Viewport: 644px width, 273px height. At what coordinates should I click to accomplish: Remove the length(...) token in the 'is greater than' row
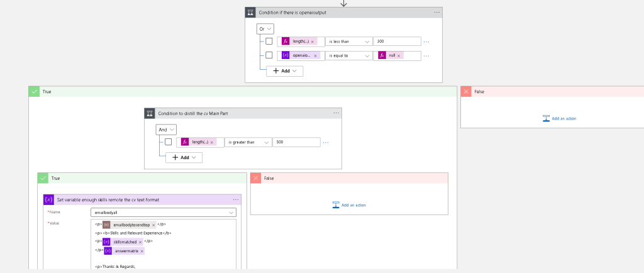[x=211, y=142]
